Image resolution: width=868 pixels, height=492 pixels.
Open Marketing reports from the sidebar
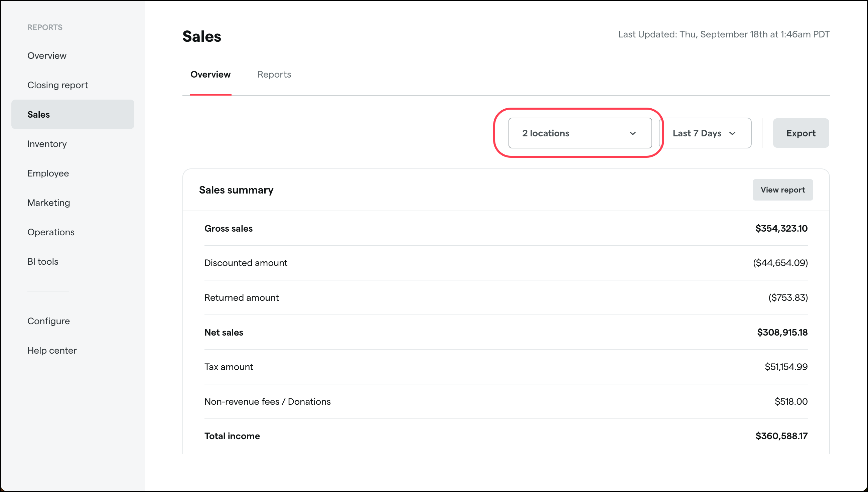[x=48, y=203]
